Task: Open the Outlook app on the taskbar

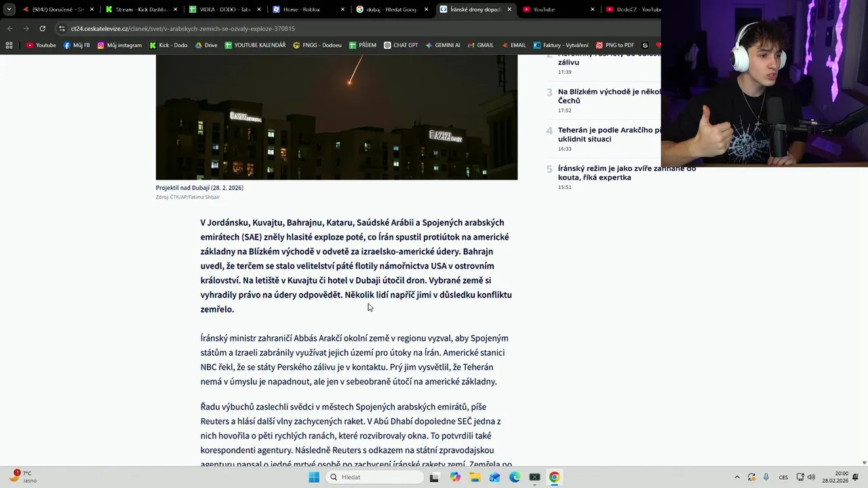Action: (x=494, y=477)
